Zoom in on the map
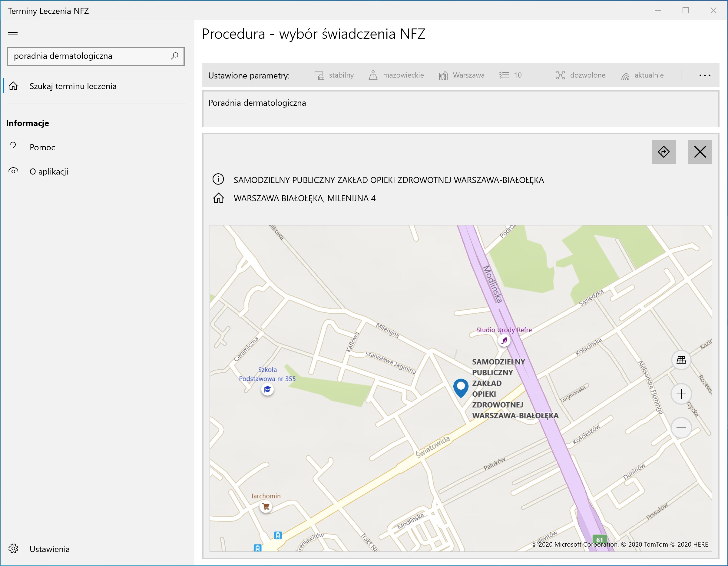The image size is (728, 566). [681, 394]
